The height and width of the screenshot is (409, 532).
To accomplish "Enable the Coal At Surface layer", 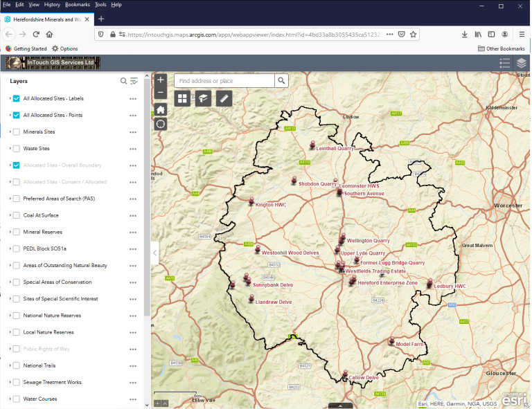I will [17, 215].
